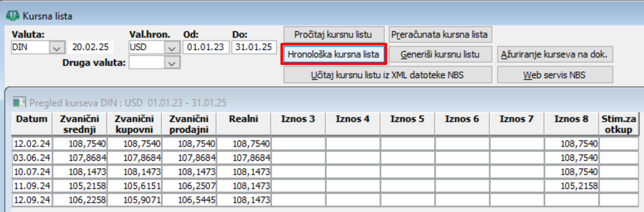Viewport: 644px width, 212px height.
Task: Click the Iznos 5 column header
Action: coord(407,124)
